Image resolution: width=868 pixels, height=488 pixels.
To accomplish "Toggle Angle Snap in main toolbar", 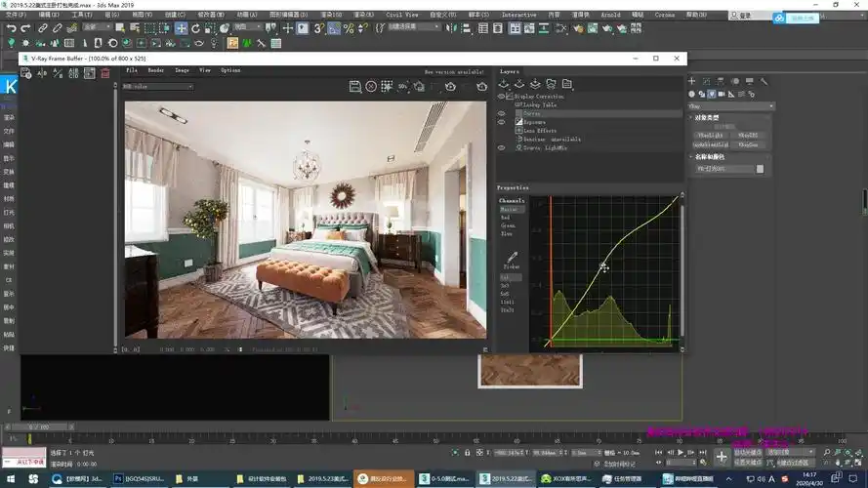I will pyautogui.click(x=334, y=27).
